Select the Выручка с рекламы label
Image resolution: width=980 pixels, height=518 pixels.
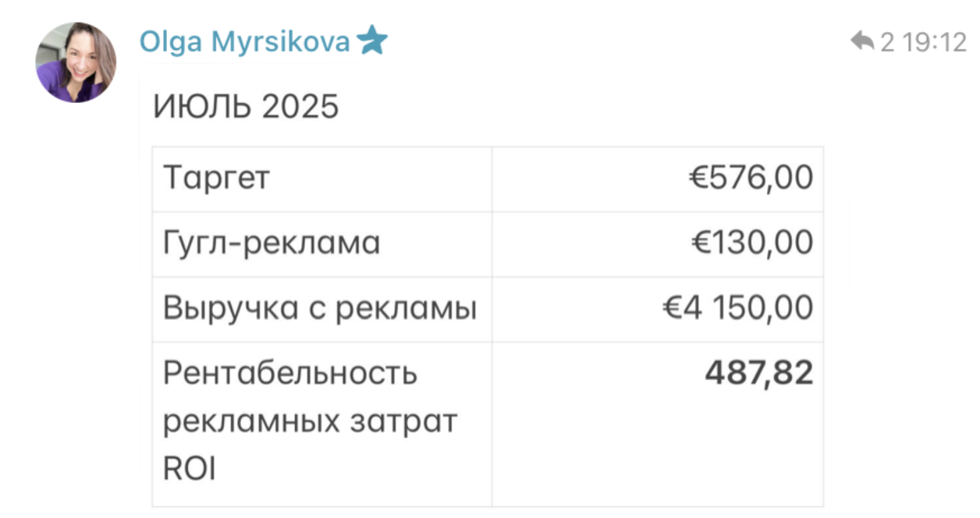[x=320, y=309]
